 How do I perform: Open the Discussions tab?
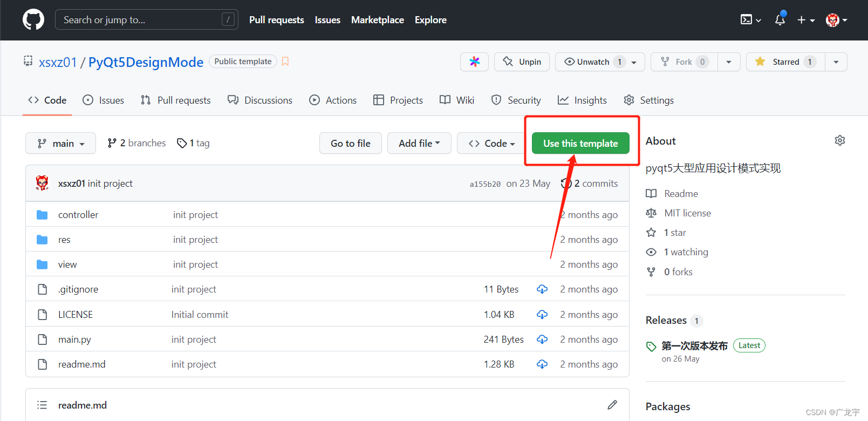(260, 100)
